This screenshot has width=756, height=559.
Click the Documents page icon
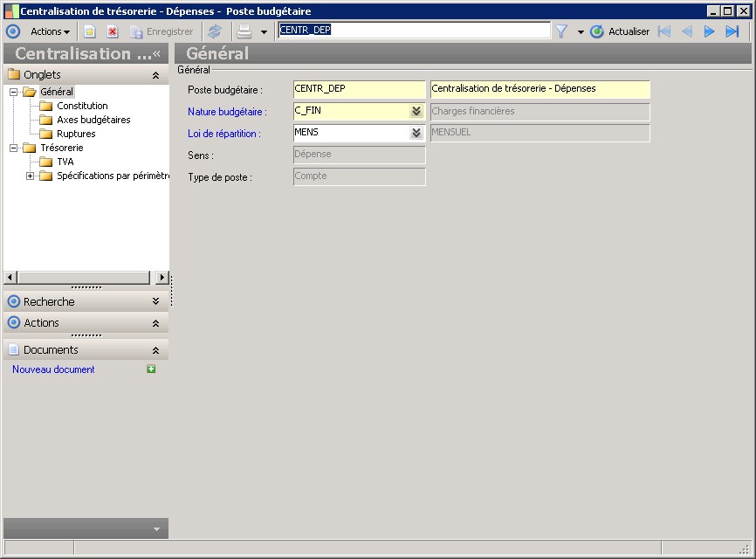coord(14,349)
